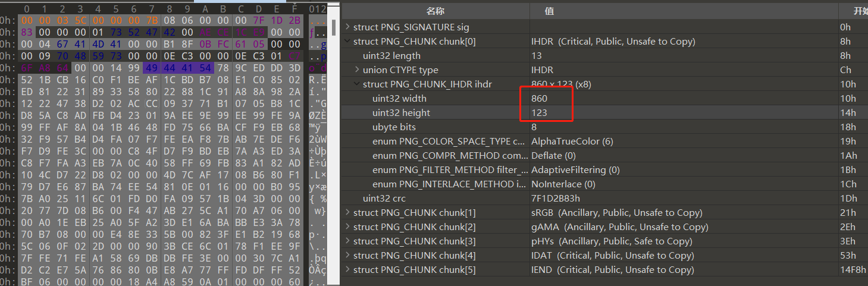Image resolution: width=868 pixels, height=286 pixels.
Task: Click start offset '0h' of sig row
Action: (x=845, y=27)
